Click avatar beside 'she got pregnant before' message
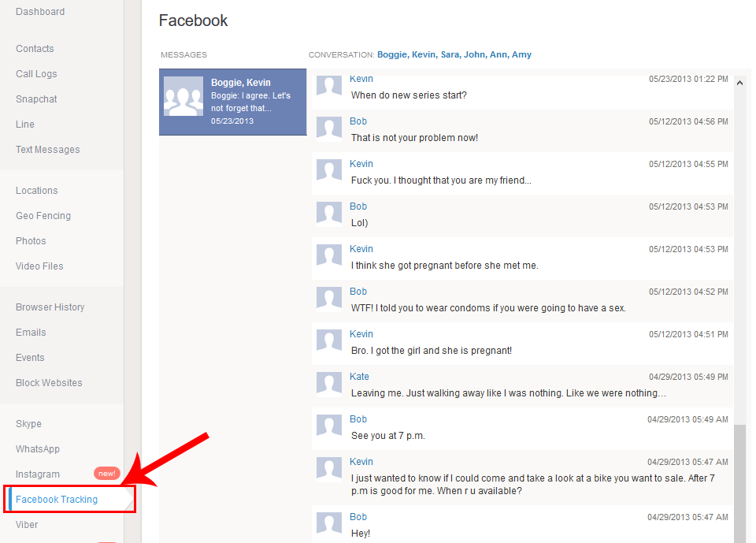 point(329,256)
